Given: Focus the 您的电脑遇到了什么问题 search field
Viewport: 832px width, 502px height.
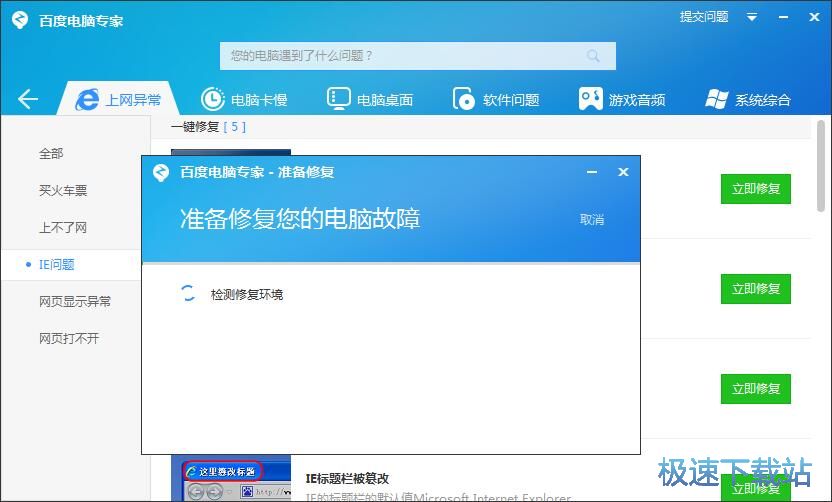Looking at the screenshot, I should [x=418, y=56].
